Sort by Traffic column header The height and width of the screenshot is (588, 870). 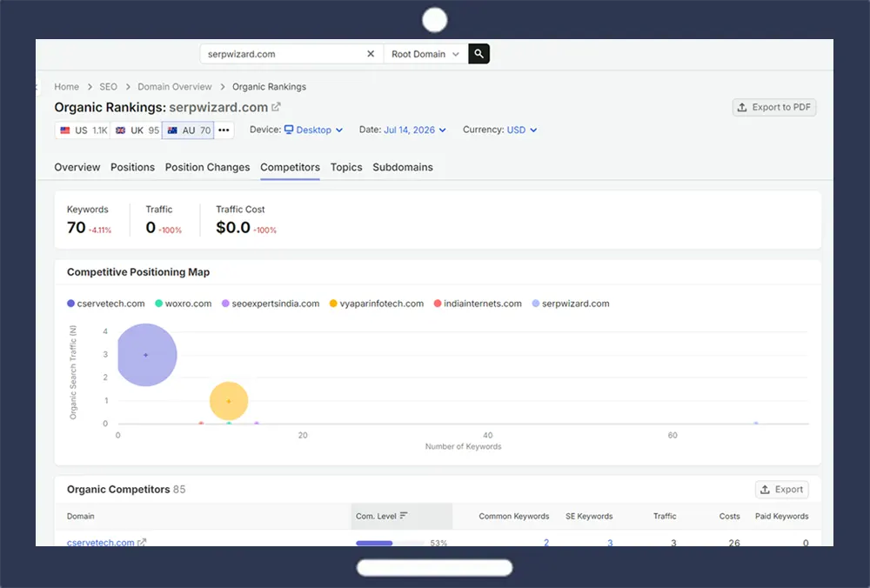coord(665,516)
